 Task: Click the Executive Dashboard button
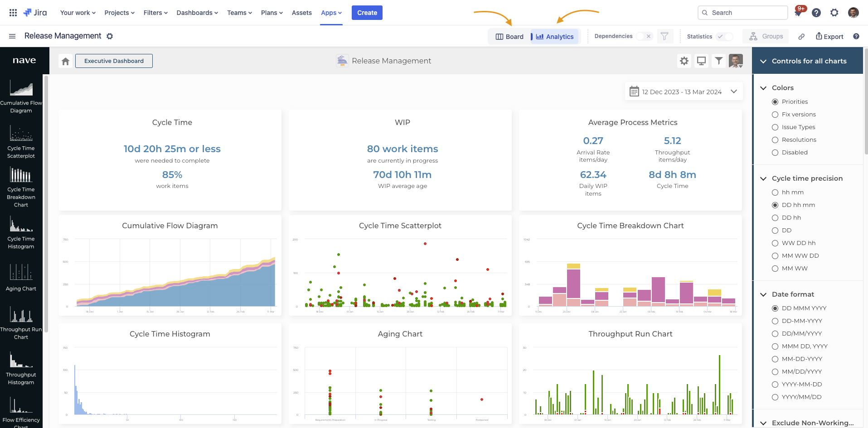click(114, 61)
